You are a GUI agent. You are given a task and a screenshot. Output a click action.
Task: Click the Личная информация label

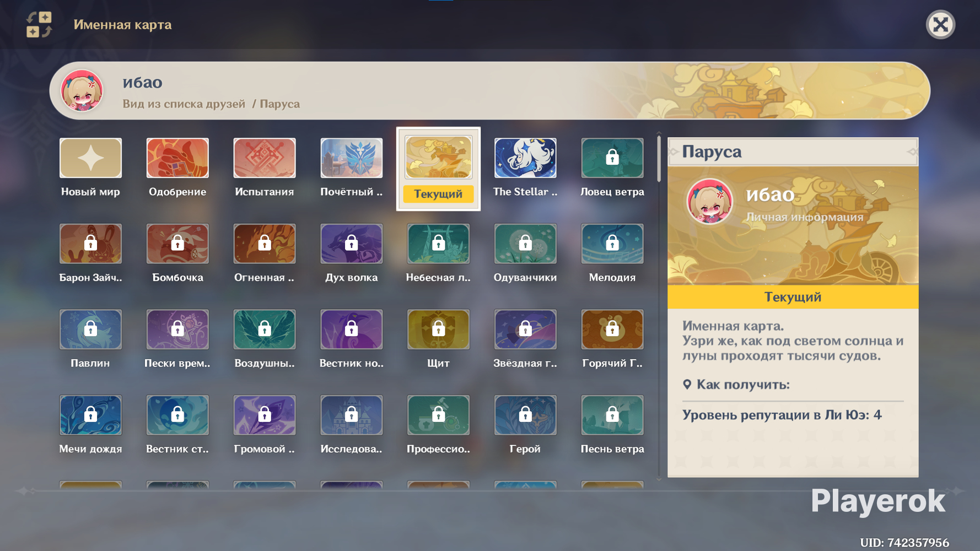(805, 217)
